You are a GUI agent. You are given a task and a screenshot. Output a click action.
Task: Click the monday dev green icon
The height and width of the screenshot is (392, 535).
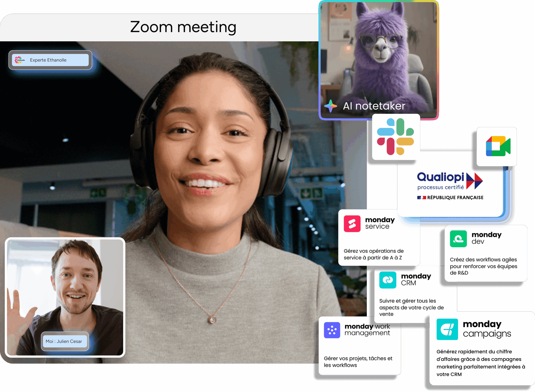click(458, 239)
